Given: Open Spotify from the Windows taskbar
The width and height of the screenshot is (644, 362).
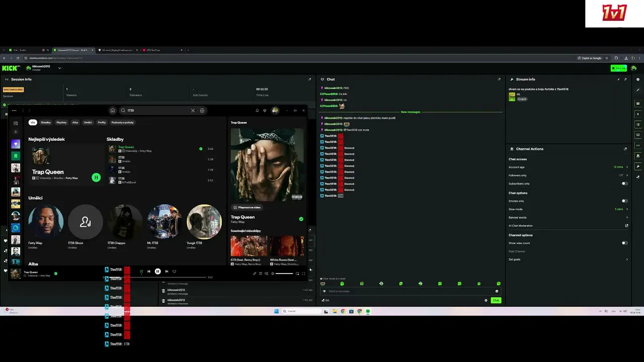Looking at the screenshot, I should [x=368, y=311].
